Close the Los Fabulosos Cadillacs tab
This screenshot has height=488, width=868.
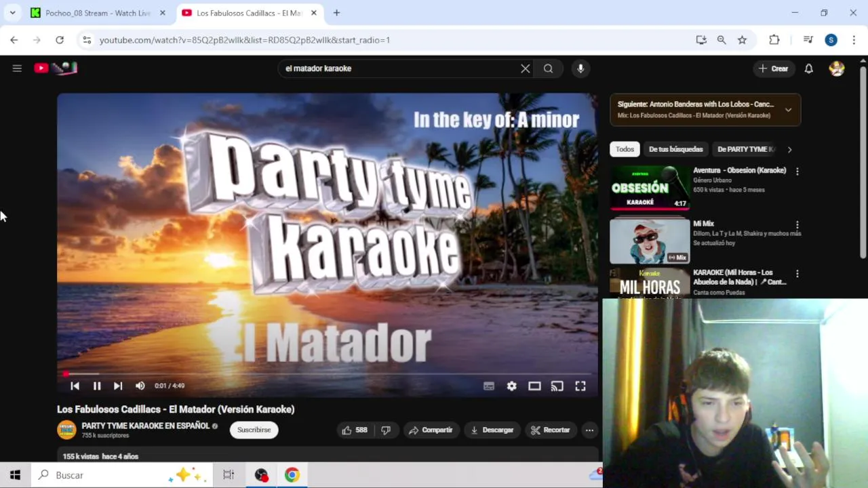[x=314, y=13]
